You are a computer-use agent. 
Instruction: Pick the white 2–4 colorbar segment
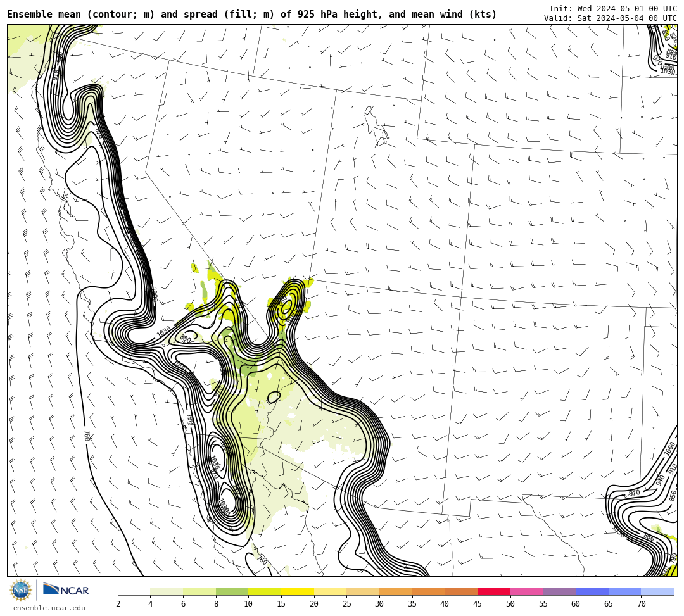134,592
